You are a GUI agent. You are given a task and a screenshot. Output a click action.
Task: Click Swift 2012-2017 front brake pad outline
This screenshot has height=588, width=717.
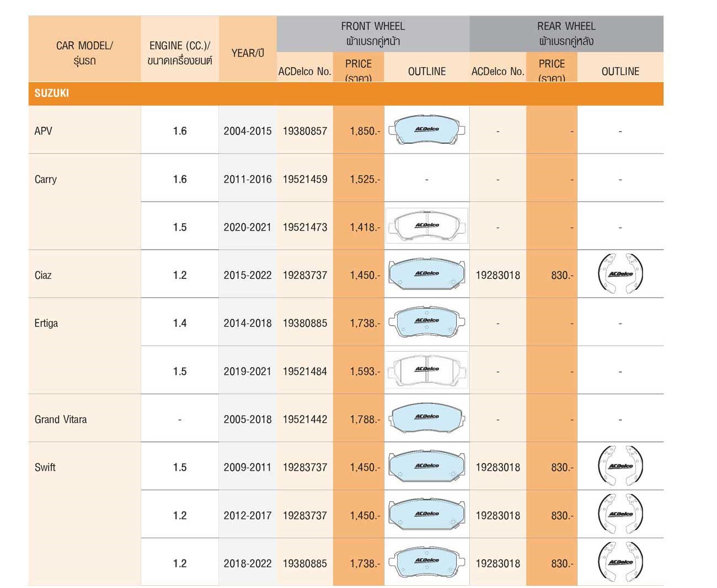(x=426, y=514)
